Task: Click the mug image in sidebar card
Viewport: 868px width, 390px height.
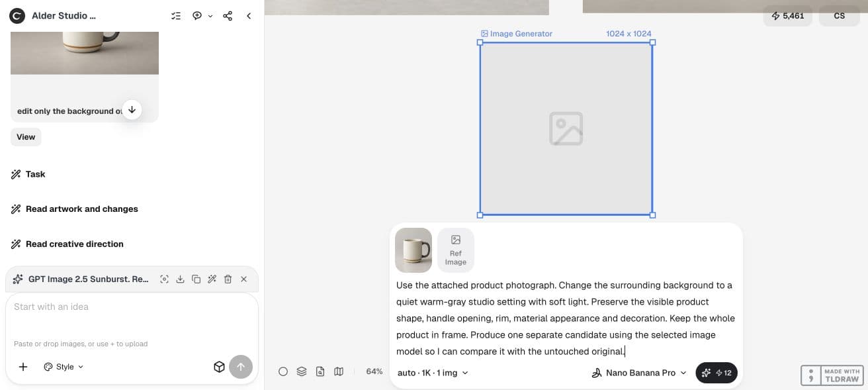Action: [x=85, y=53]
